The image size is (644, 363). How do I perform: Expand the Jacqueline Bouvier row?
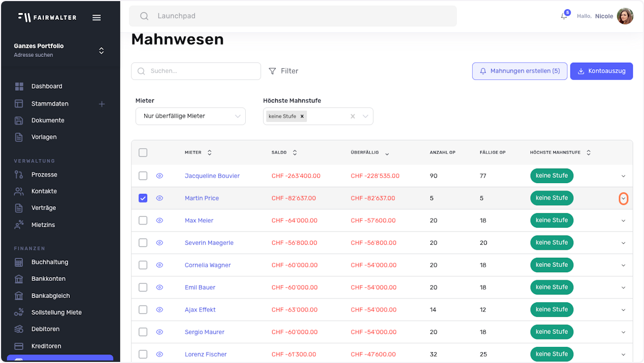623,176
